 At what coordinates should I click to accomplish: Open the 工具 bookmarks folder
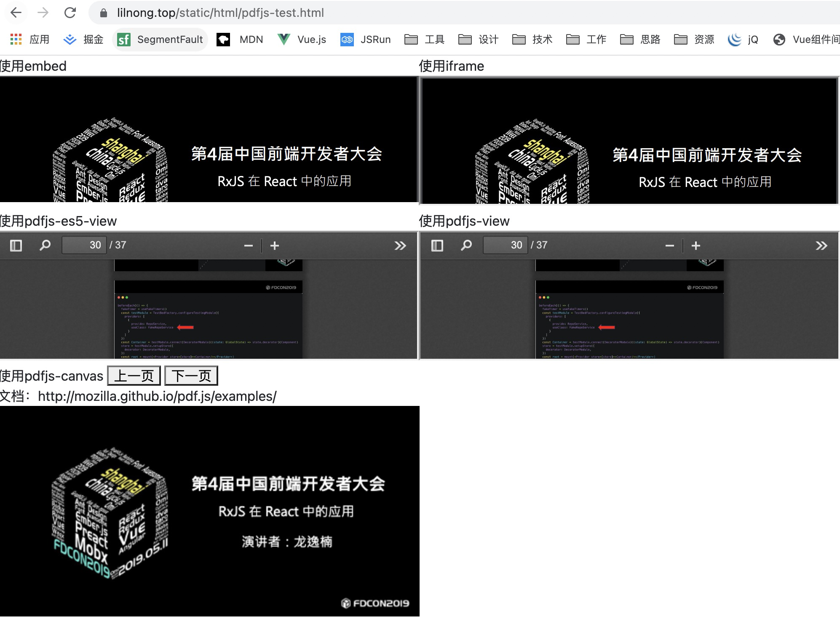point(425,40)
